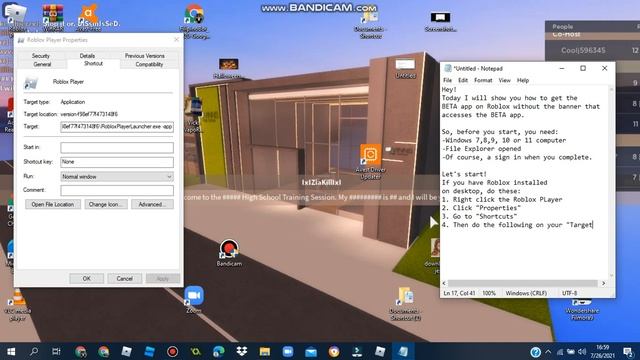Image resolution: width=640 pixels, height=360 pixels.
Task: Open Notepad Format menu
Action: coord(483,80)
